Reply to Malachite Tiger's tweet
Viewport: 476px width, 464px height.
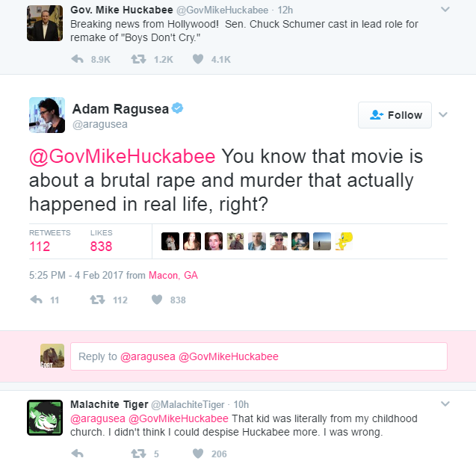pos(77,453)
